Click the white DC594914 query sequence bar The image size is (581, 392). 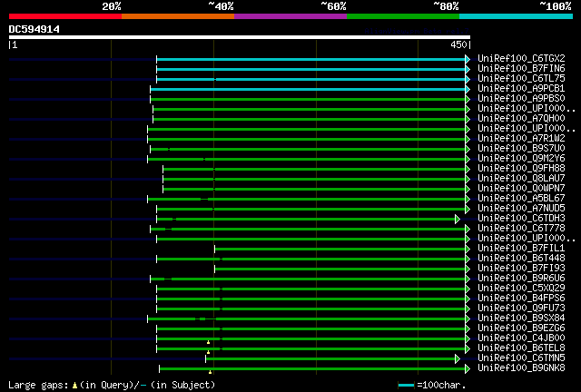click(x=240, y=37)
